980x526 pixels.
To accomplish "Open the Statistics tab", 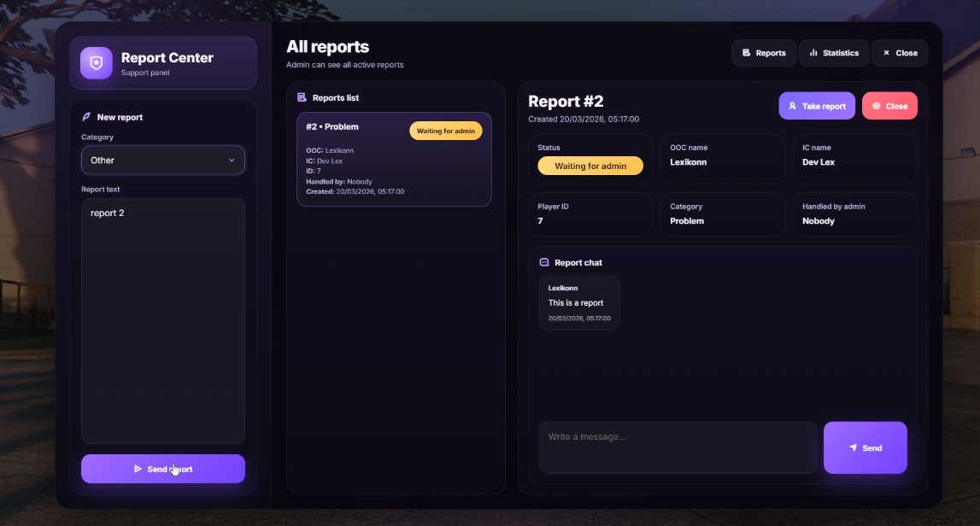I will (x=834, y=53).
